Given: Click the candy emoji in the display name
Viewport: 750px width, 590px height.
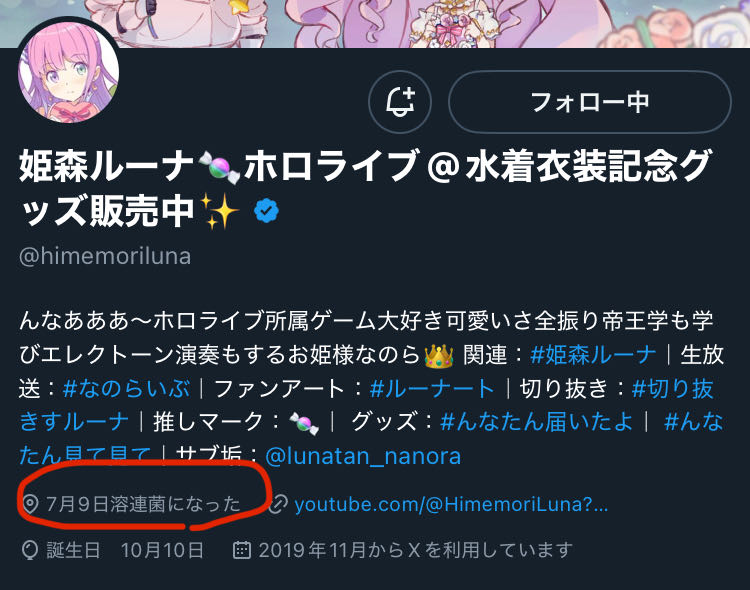Looking at the screenshot, I should (x=219, y=167).
